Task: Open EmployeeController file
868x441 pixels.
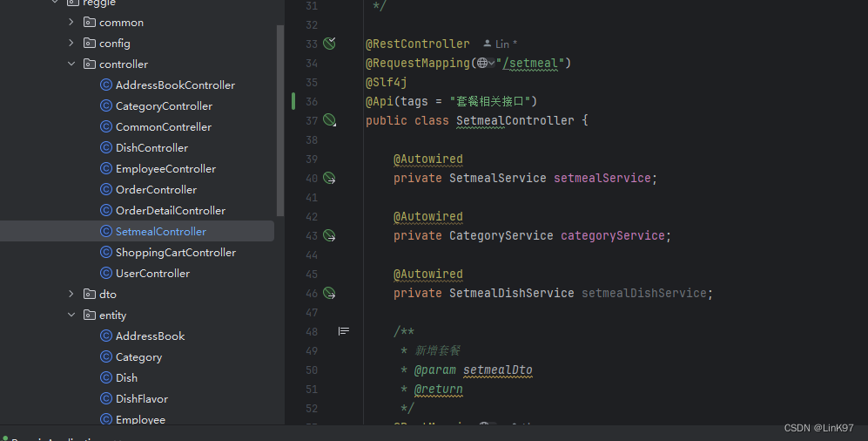Action: [165, 168]
